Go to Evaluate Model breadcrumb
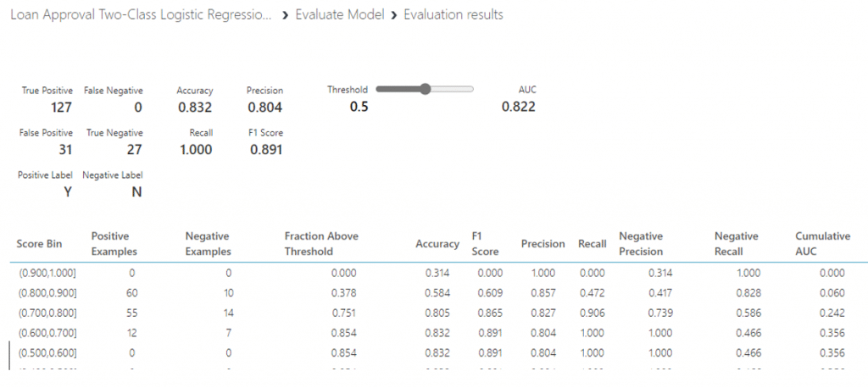Image resolution: width=868 pixels, height=388 pixels. coord(339,15)
